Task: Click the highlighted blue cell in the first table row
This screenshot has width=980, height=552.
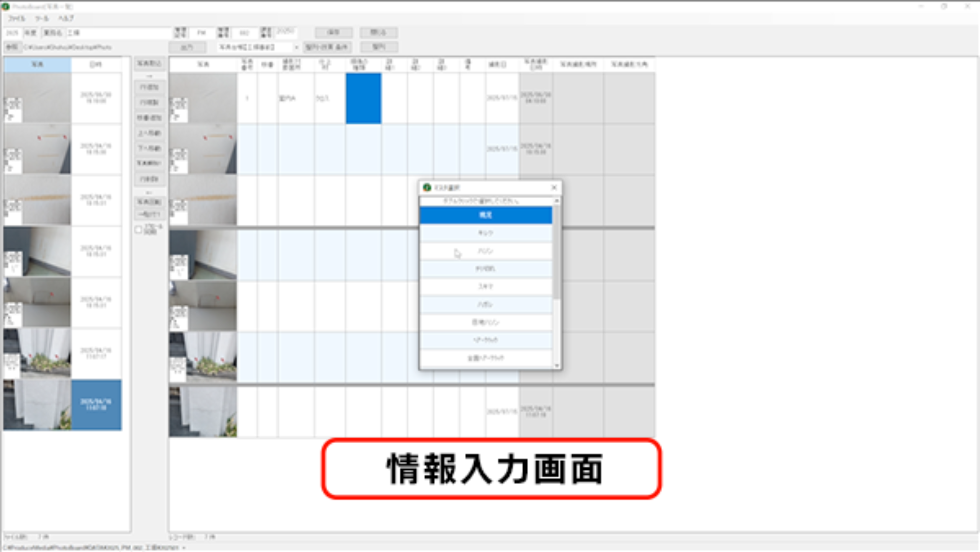Action: (363, 98)
